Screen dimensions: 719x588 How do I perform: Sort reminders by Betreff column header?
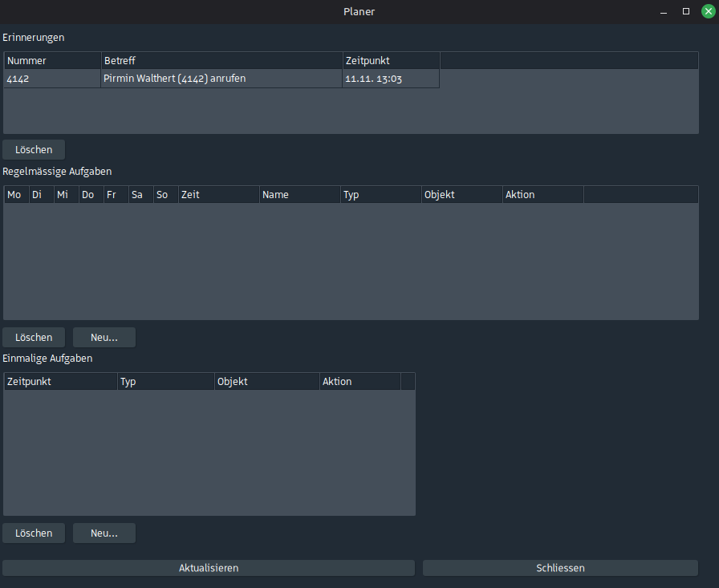click(221, 61)
